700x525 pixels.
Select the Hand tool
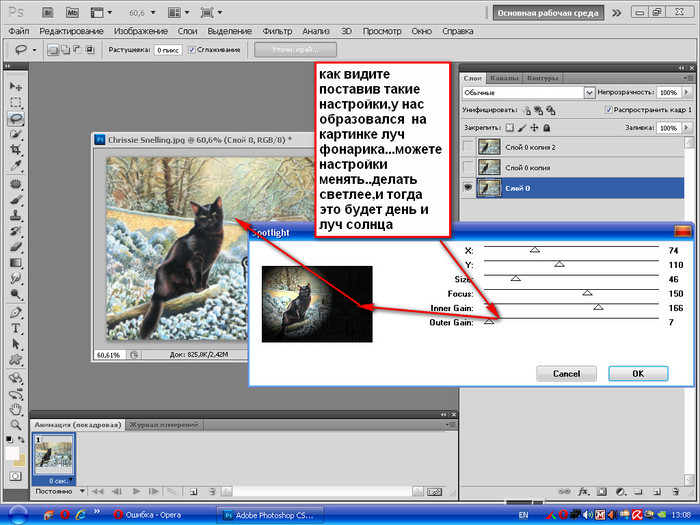point(16,409)
